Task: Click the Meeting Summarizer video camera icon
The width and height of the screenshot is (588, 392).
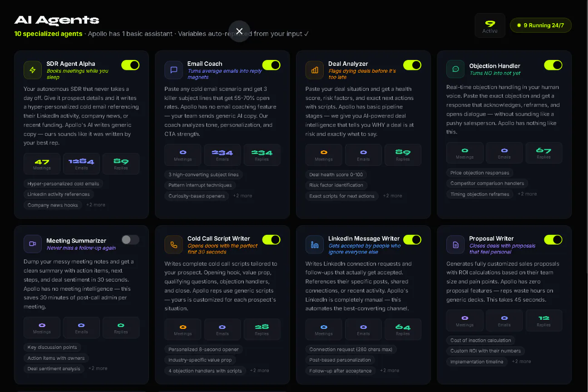Action: [x=33, y=243]
